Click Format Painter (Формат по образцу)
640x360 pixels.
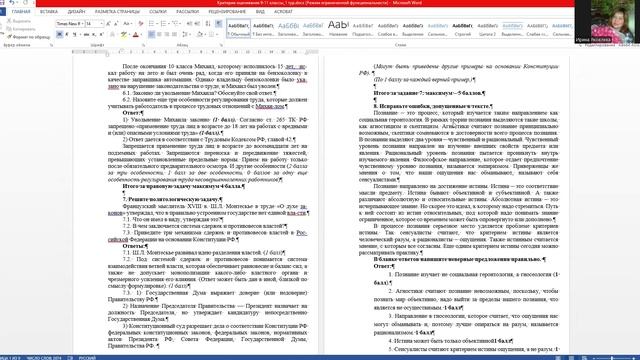click(x=29, y=37)
